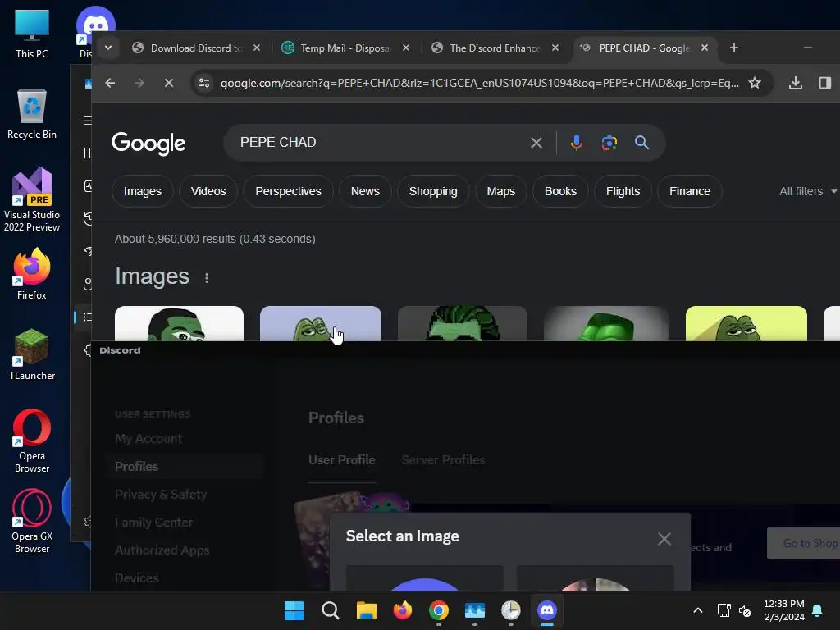Select the Perspectives search filter
The height and width of the screenshot is (630, 840).
[288, 191]
